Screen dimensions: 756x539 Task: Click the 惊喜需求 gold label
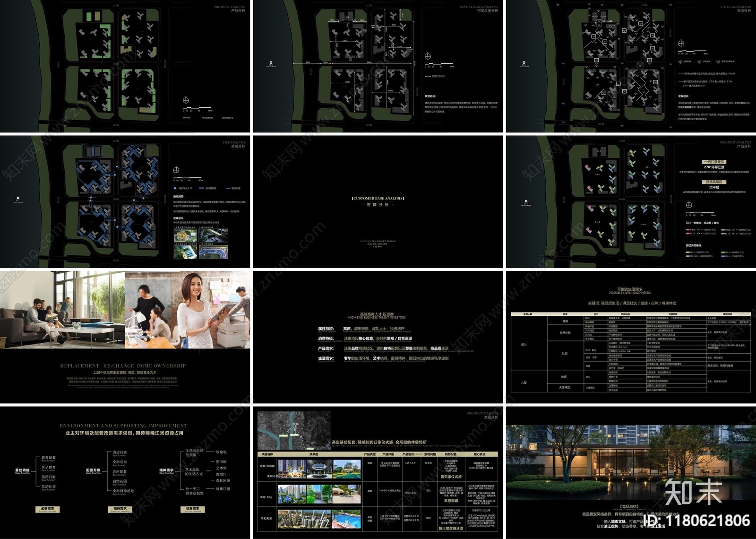coord(192,509)
